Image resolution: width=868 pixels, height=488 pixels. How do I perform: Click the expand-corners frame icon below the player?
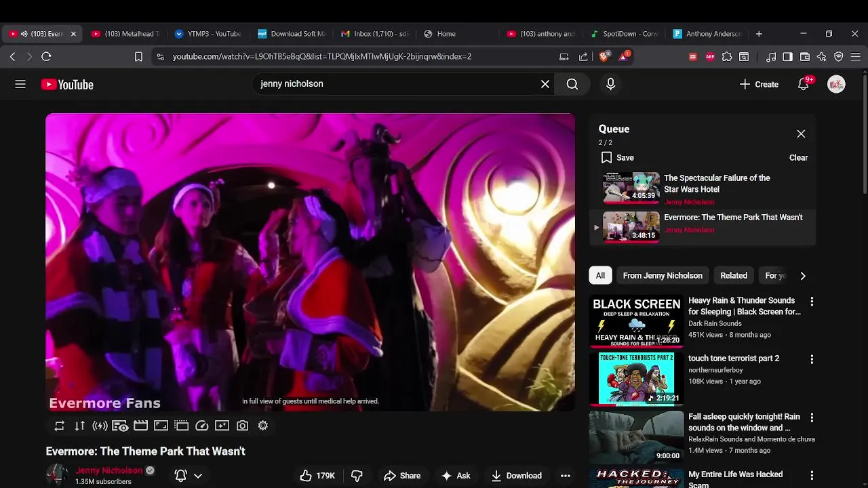tap(161, 426)
